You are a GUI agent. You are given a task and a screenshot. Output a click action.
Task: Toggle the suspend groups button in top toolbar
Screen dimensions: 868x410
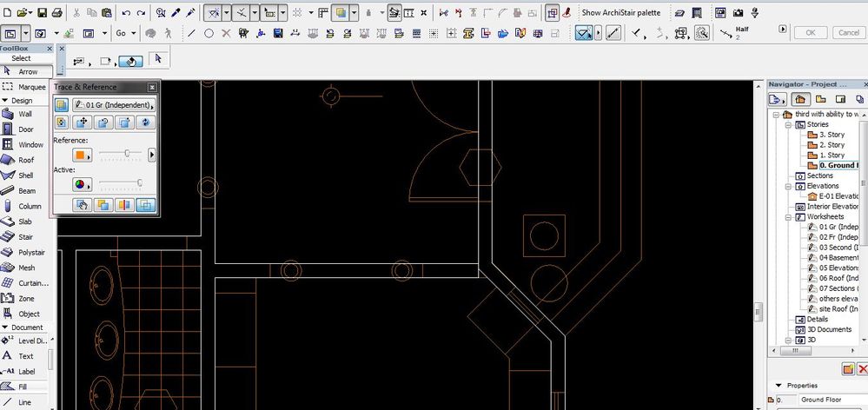[552, 12]
